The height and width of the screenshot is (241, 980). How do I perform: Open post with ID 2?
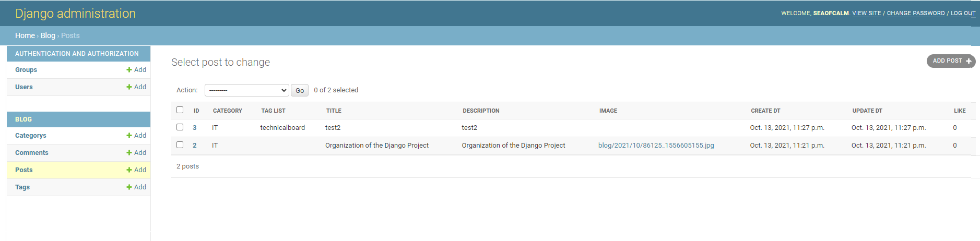click(x=195, y=146)
